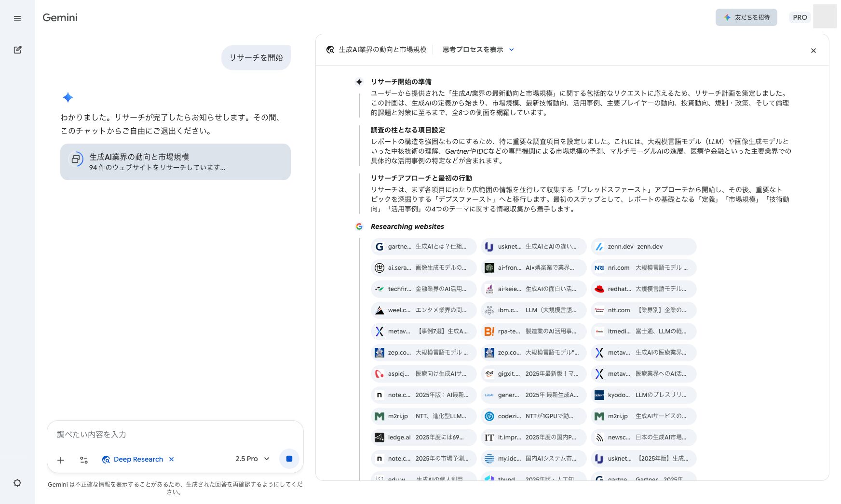Click the 友だちを招待 button
The height and width of the screenshot is (504, 841).
[746, 17]
